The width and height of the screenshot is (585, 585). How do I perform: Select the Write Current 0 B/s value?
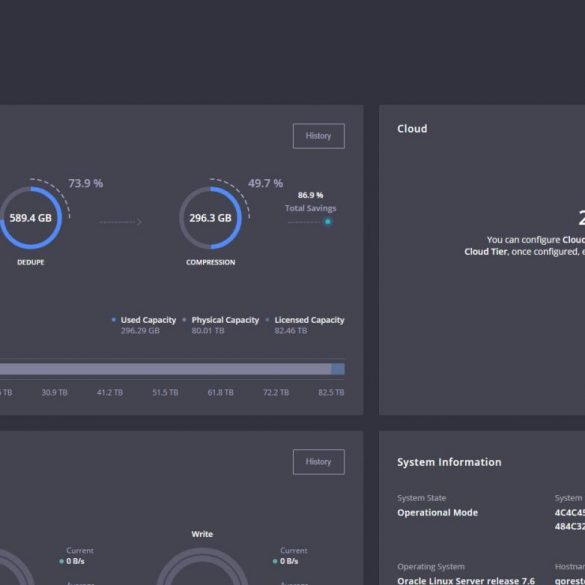(289, 561)
